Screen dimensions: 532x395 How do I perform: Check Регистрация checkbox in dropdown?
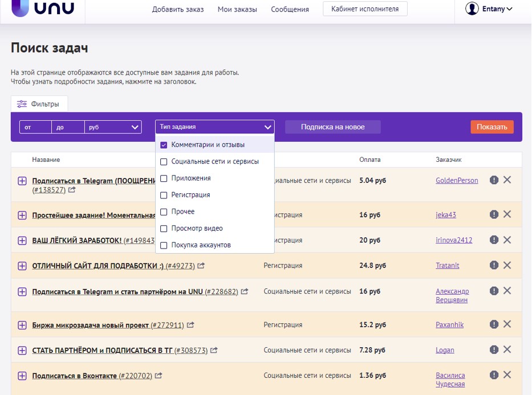[164, 195]
